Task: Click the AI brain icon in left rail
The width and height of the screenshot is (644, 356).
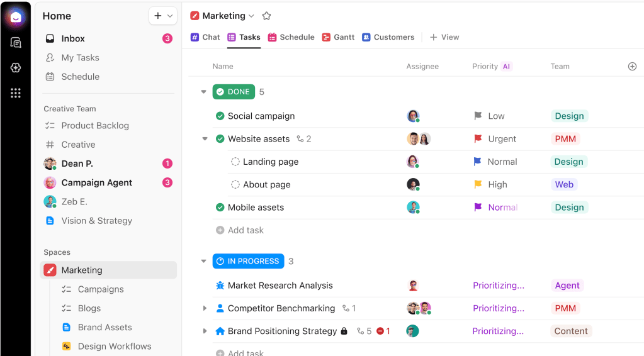Action: (x=16, y=68)
